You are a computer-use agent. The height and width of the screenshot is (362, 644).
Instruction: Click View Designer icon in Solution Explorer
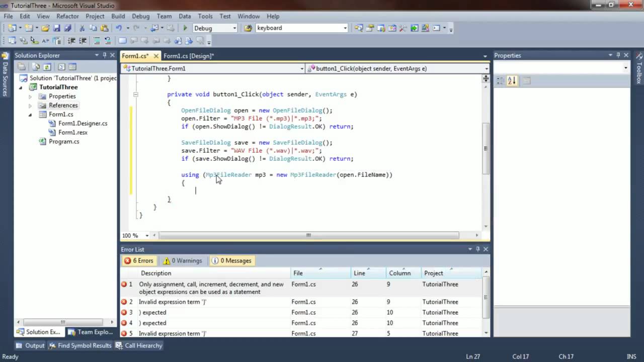coord(72,67)
